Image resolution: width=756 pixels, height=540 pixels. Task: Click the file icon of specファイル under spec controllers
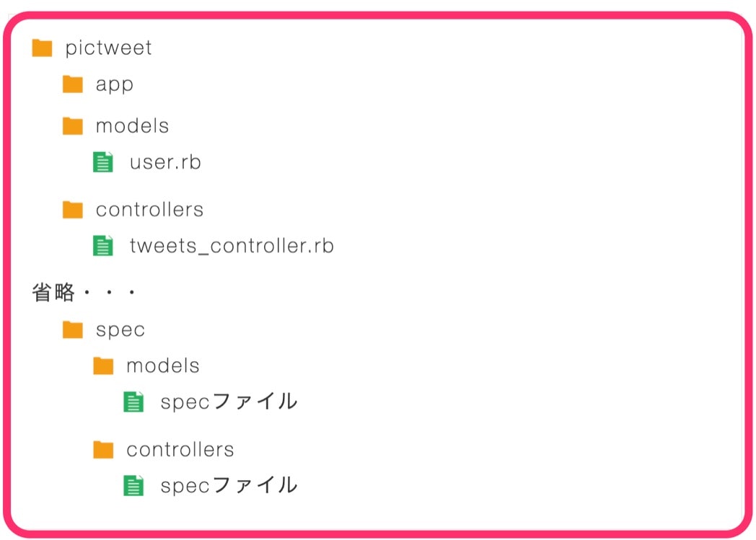pyautogui.click(x=134, y=486)
